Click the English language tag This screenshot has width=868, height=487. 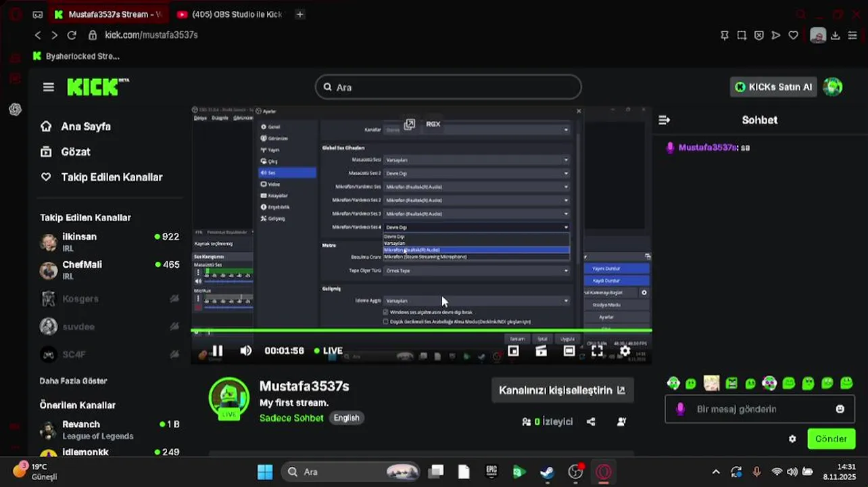[346, 418]
